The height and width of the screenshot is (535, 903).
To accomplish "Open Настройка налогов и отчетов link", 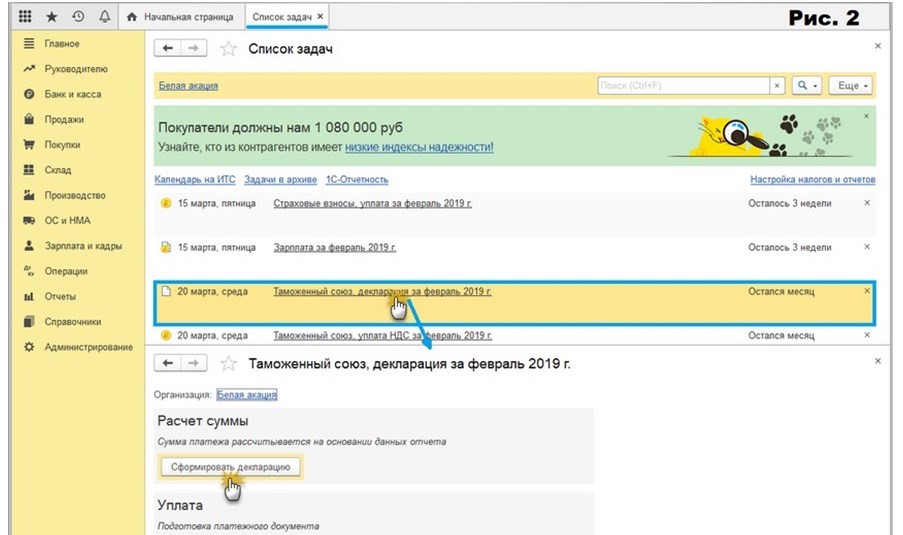I will coord(812,180).
